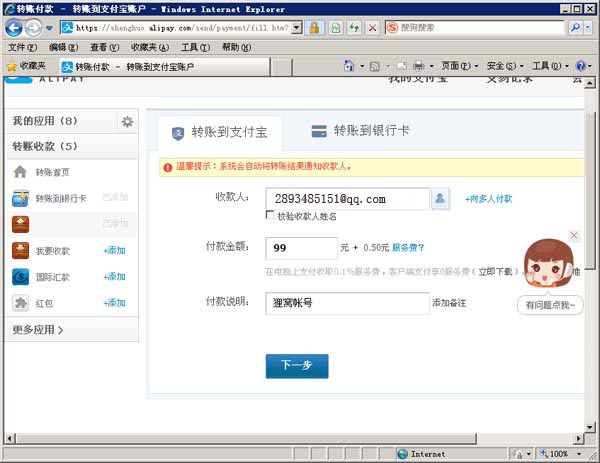Open a new blank browser tab

(282, 67)
